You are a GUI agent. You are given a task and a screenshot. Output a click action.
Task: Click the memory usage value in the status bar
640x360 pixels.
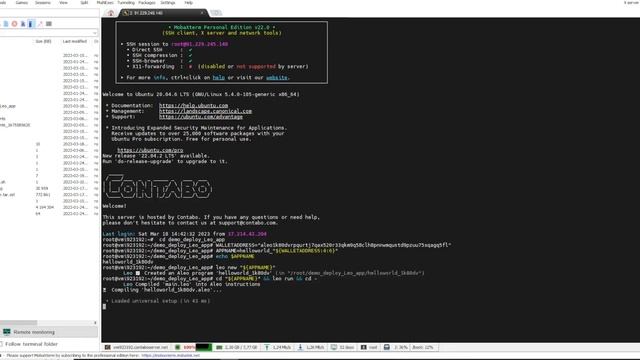pos(241,347)
